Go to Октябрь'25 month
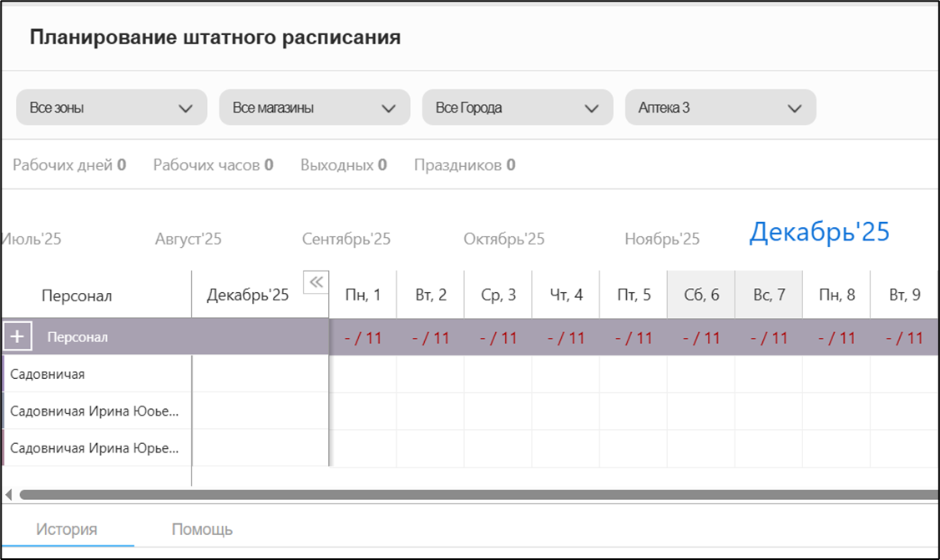This screenshot has height=560, width=940. coord(504,240)
